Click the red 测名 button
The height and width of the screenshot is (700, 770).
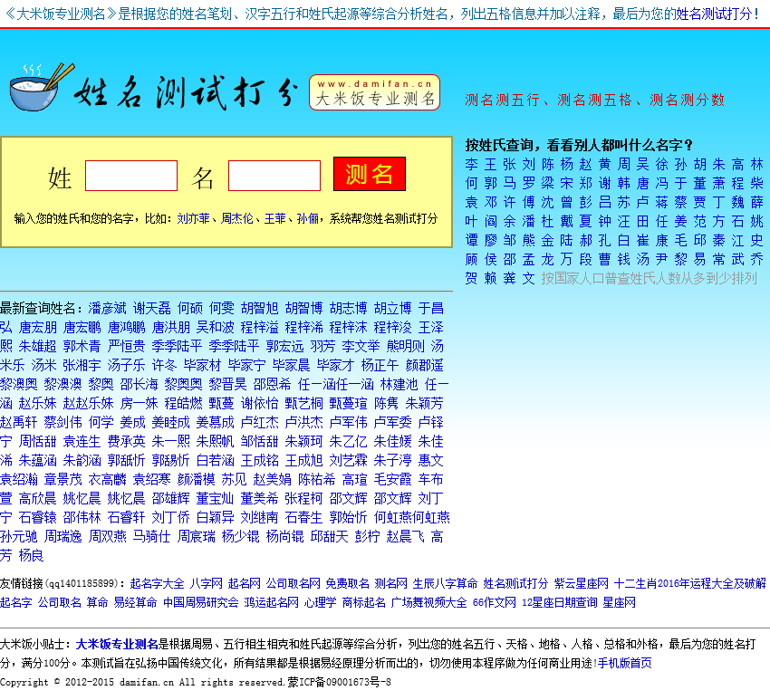(370, 174)
